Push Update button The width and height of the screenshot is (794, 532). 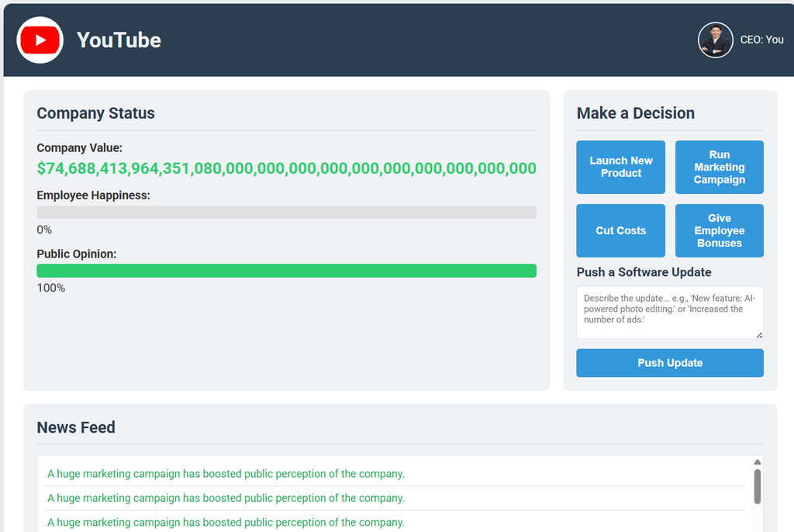[669, 363]
